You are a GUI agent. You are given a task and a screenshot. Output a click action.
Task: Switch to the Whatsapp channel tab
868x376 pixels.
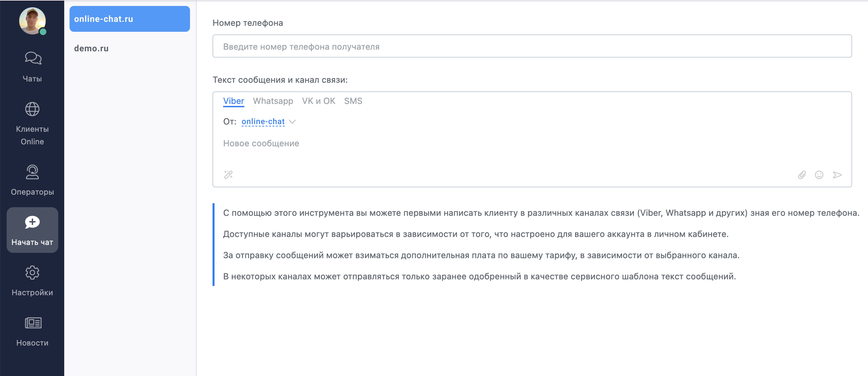273,101
